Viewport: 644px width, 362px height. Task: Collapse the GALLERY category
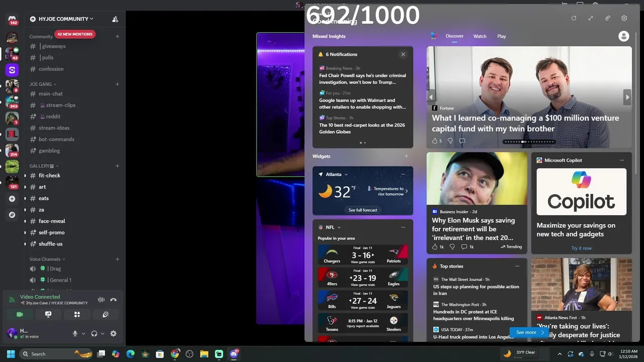pyautogui.click(x=44, y=166)
